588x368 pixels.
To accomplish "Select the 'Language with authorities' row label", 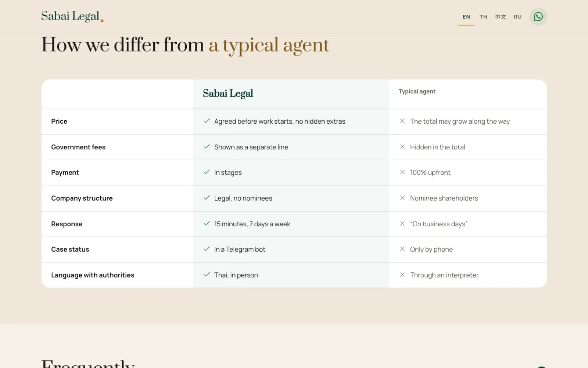I will pos(93,275).
